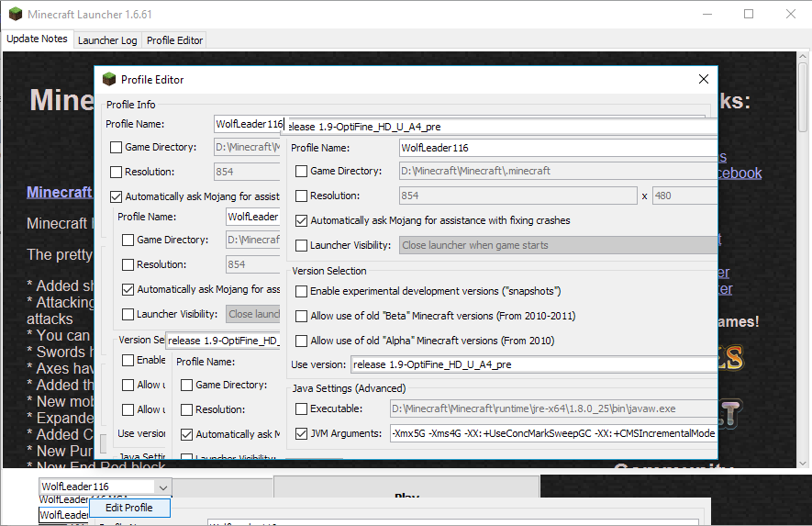Screen dimensions: 812x526
Task: Uncheck the JVM Arguments checkbox
Action: (302, 433)
